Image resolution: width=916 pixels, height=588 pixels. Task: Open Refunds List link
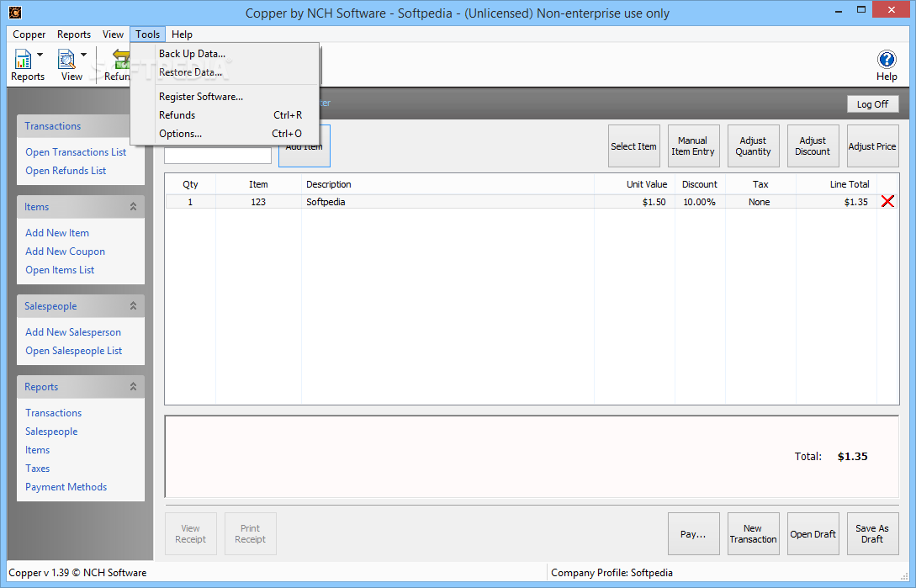66,171
